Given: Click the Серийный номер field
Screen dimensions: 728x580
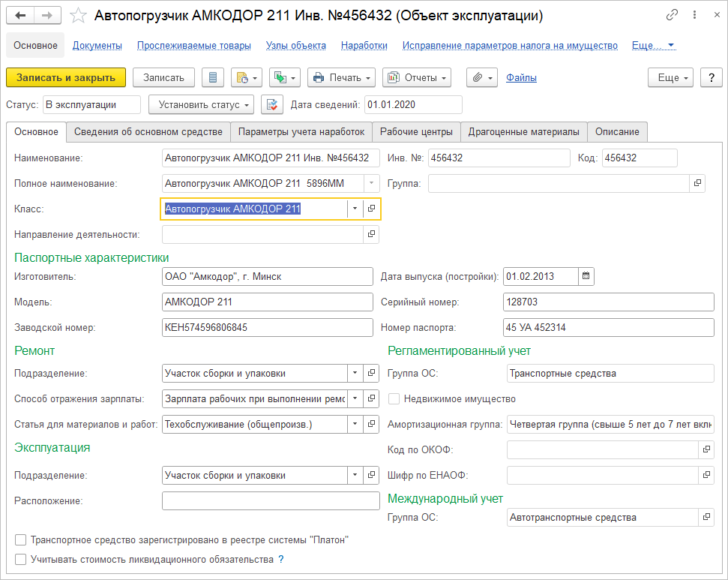Looking at the screenshot, I should [608, 302].
